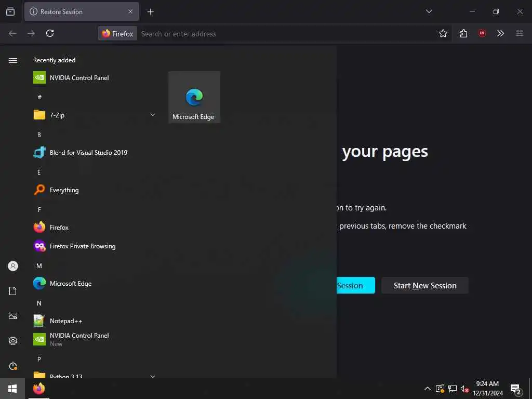Click the Firefox identity box in address bar
Image resolution: width=532 pixels, height=399 pixels.
coord(118,34)
